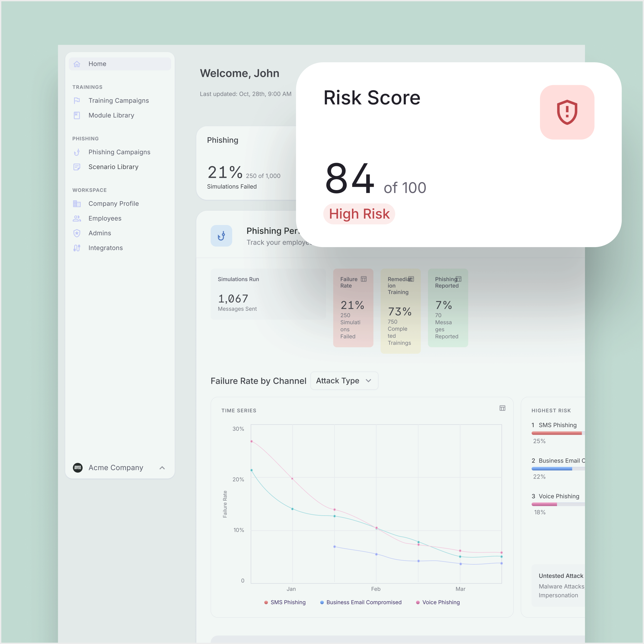The width and height of the screenshot is (644, 644).
Task: Click the Admins shield icon
Action: 77,233
